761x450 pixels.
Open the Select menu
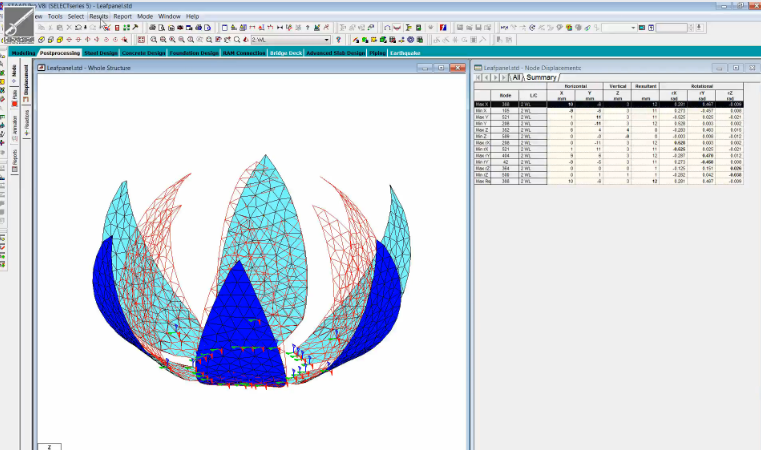(x=76, y=16)
